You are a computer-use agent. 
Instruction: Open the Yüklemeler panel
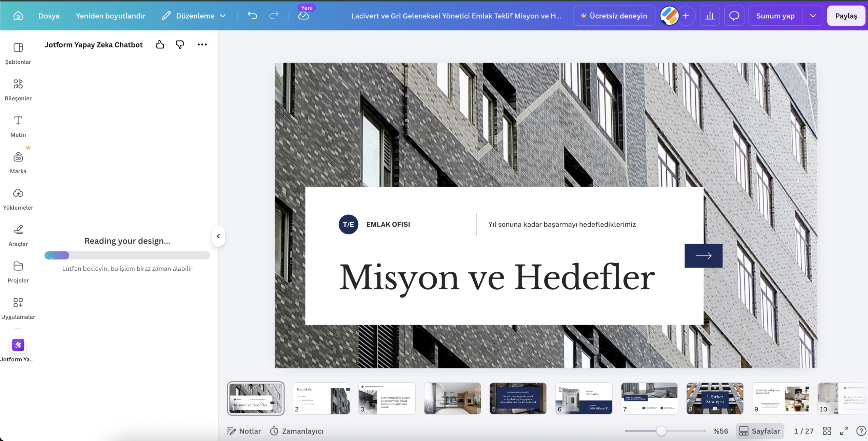[x=18, y=198]
